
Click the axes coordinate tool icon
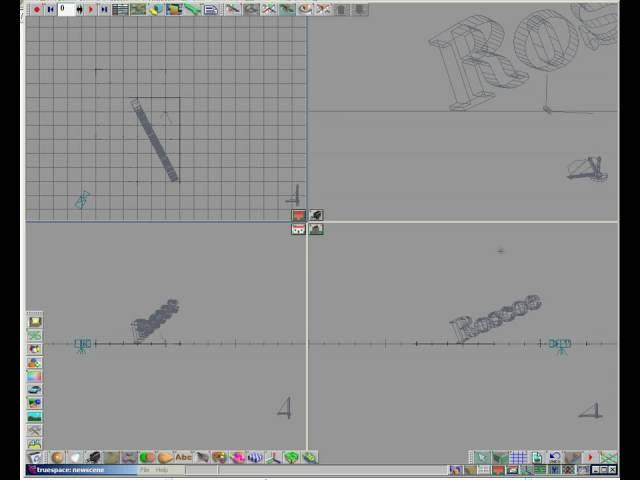273,458
